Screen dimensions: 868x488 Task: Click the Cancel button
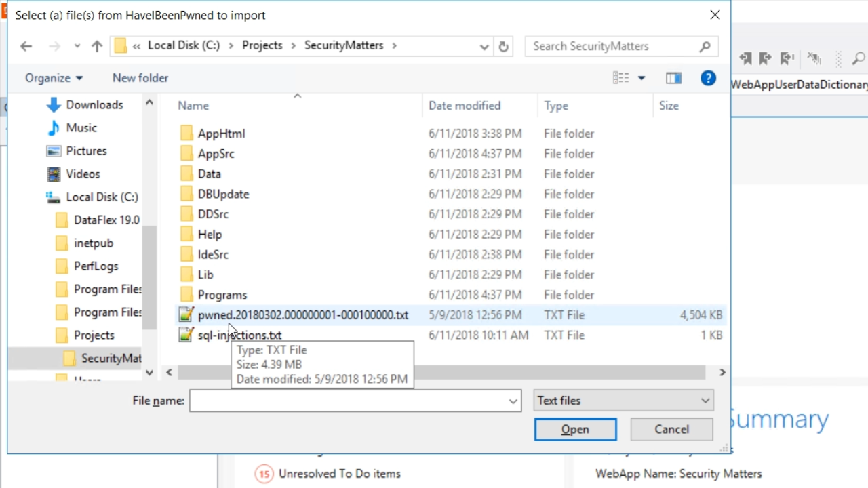(671, 429)
